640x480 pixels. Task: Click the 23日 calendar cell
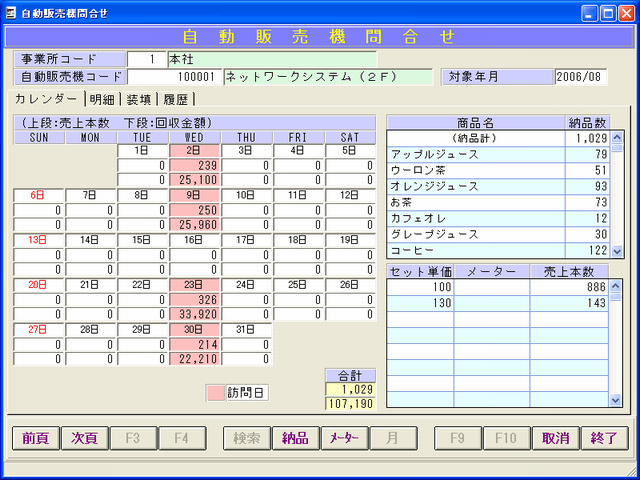click(195, 285)
